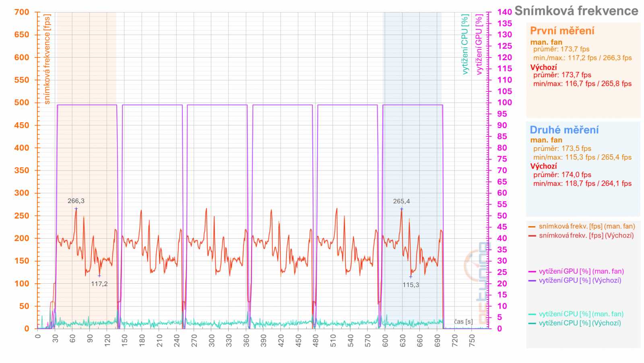Click 500 on the orange fps axis

click(22, 102)
